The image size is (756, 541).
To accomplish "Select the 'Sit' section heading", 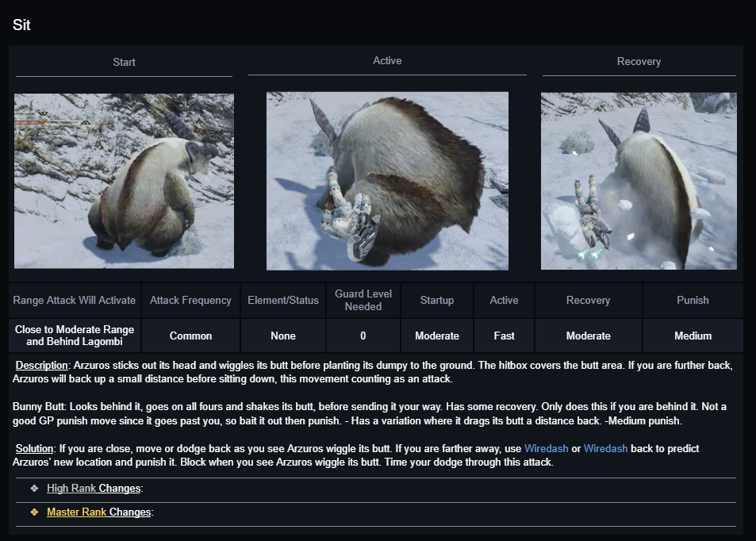I will (21, 25).
